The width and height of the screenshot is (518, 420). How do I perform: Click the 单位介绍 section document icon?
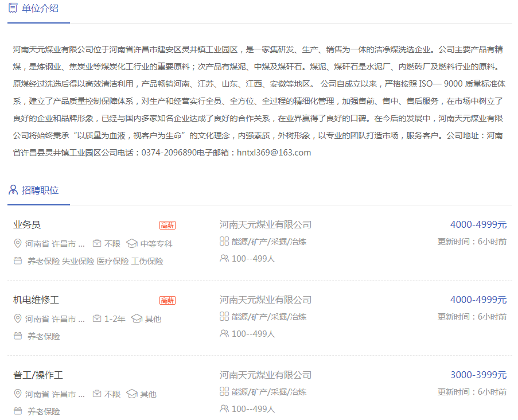tap(13, 8)
